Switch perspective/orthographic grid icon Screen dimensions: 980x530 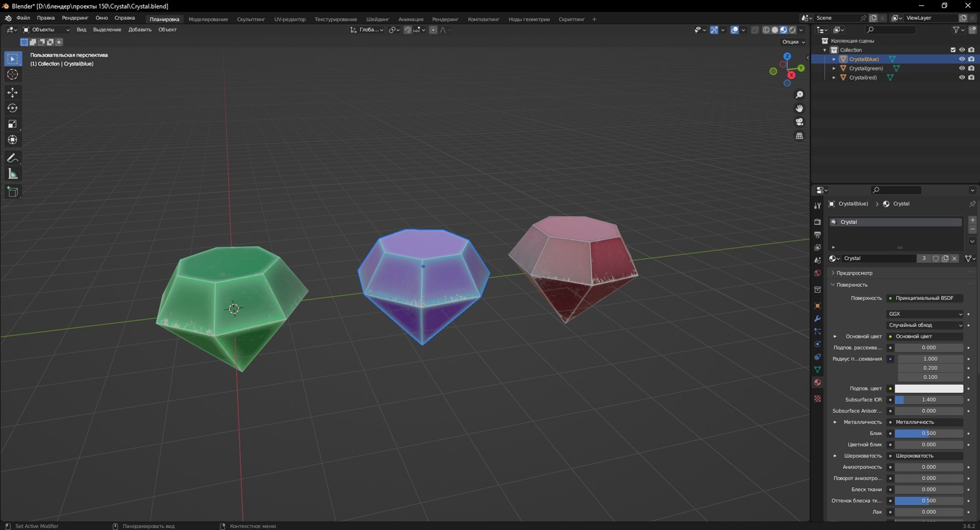click(x=799, y=136)
